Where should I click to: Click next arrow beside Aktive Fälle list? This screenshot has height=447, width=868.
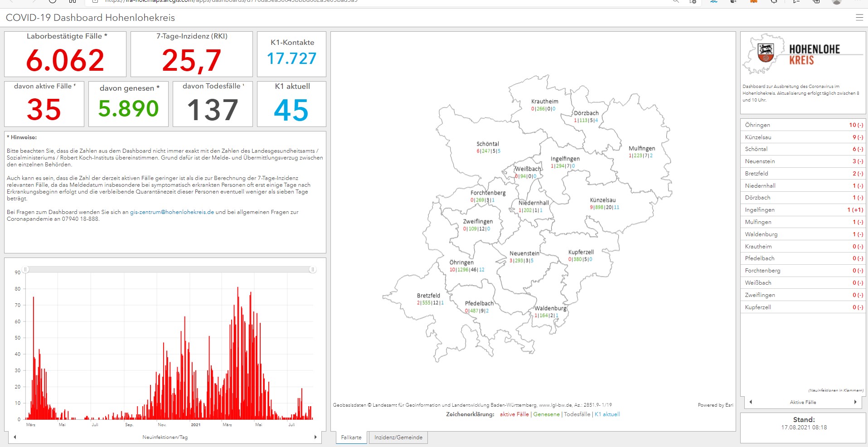(855, 402)
